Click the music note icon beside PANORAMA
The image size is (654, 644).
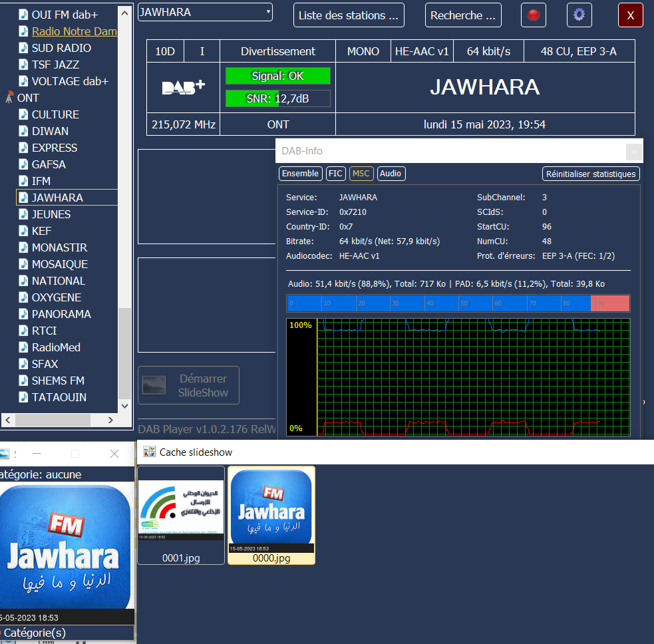[x=23, y=314]
